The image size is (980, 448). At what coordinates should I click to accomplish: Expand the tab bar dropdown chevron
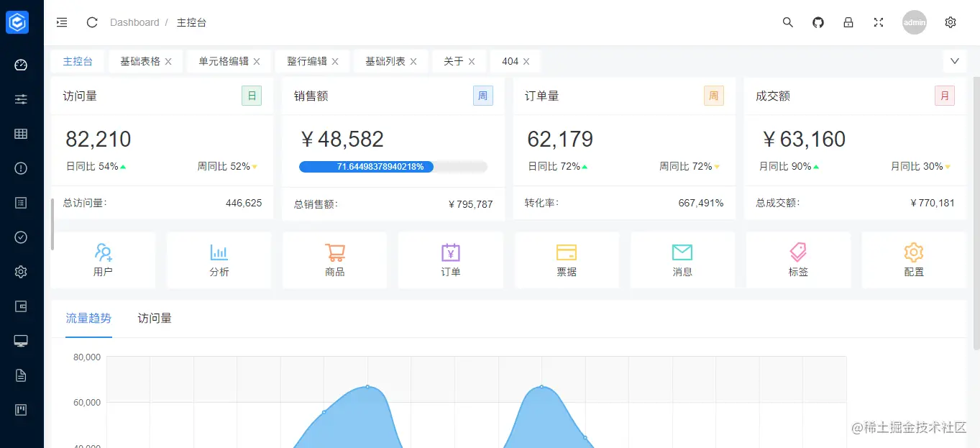click(x=955, y=61)
